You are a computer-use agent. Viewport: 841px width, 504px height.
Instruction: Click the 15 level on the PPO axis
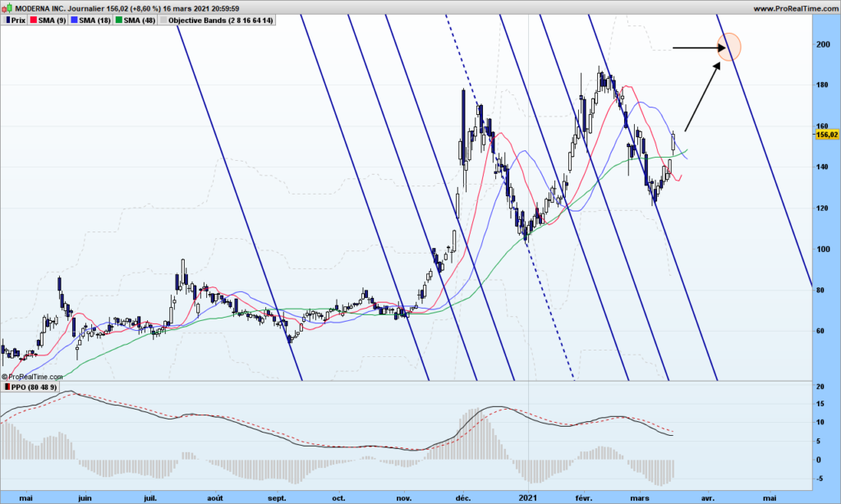coord(820,405)
